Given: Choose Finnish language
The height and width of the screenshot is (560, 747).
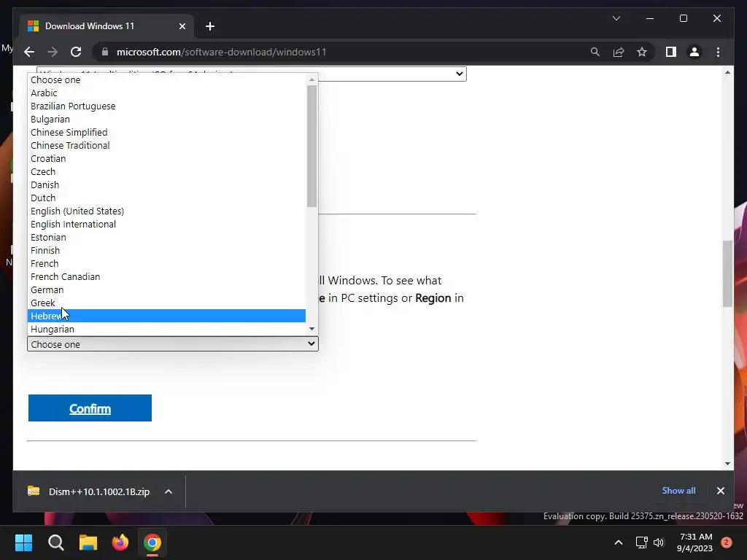Looking at the screenshot, I should 166,251.
